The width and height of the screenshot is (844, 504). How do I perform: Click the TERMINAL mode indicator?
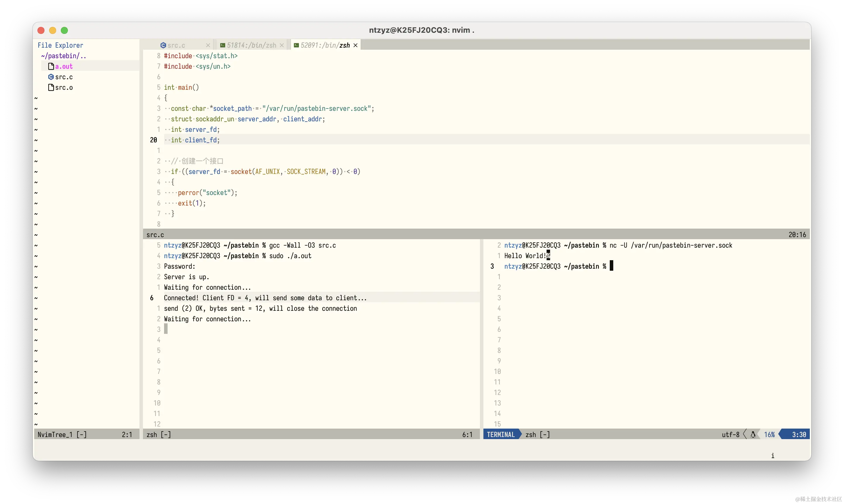tap(501, 434)
